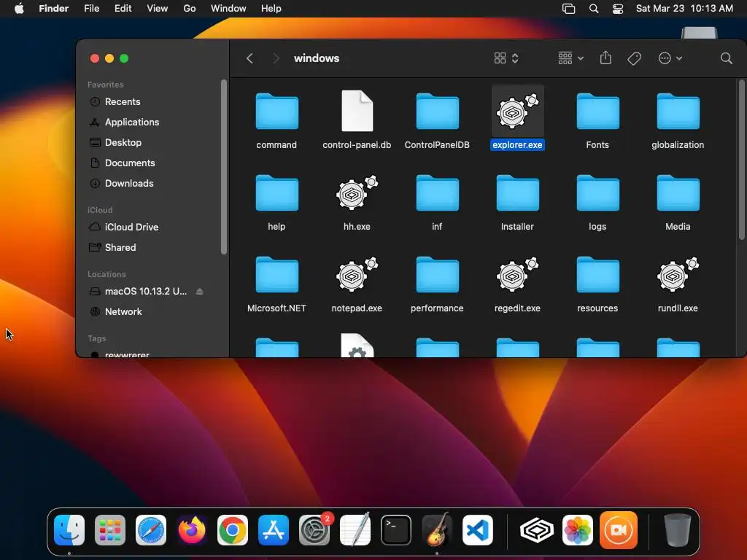Open the ControlPanelDB folder
The height and width of the screenshot is (560, 747).
coord(437,112)
